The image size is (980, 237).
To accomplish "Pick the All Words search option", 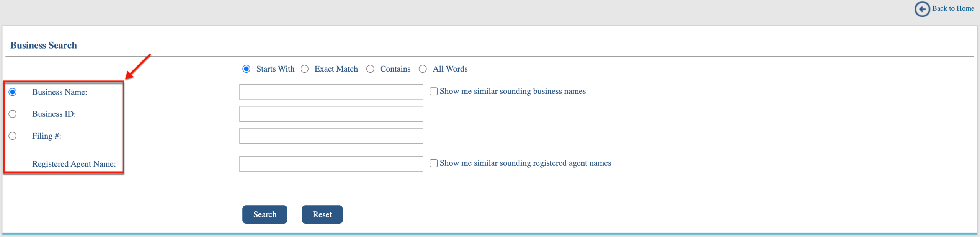I will tap(423, 69).
